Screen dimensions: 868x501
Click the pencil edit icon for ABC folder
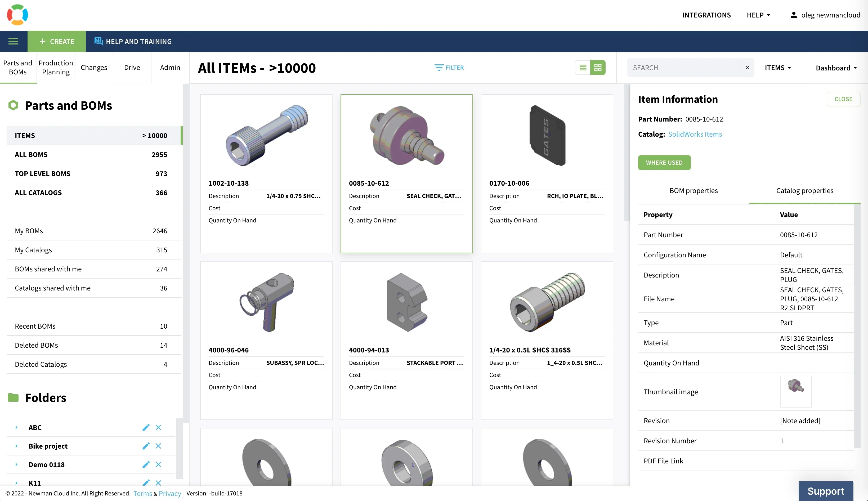pyautogui.click(x=146, y=427)
